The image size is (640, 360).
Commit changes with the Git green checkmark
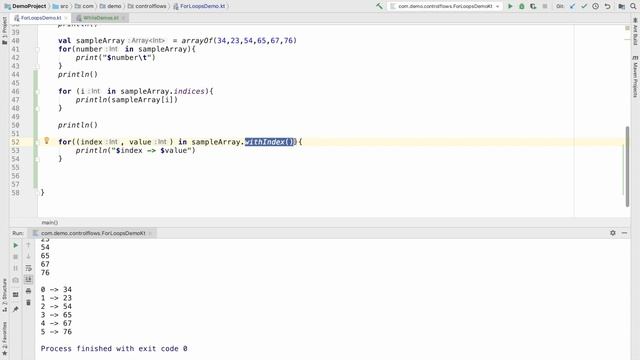tap(584, 6)
